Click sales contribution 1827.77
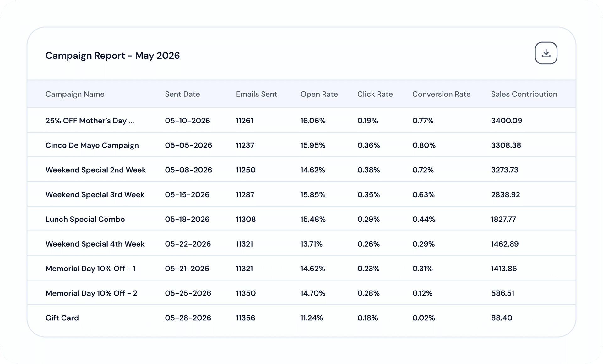603x364 pixels. tap(503, 219)
